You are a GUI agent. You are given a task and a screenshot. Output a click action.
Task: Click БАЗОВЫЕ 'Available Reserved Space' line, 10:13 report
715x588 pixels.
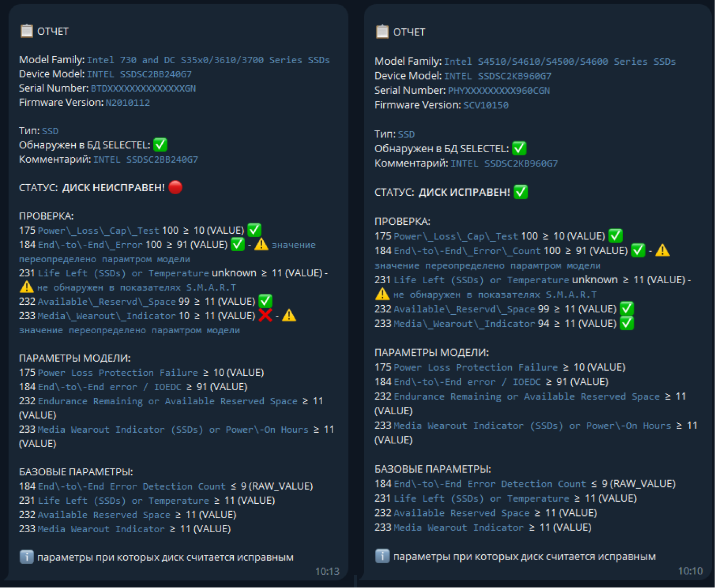click(x=127, y=515)
